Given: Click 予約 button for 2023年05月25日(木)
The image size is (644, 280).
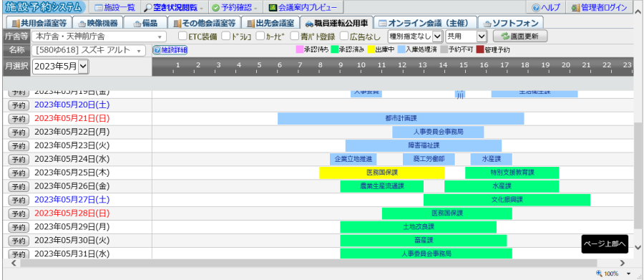Looking at the screenshot, I should pyautogui.click(x=19, y=173).
